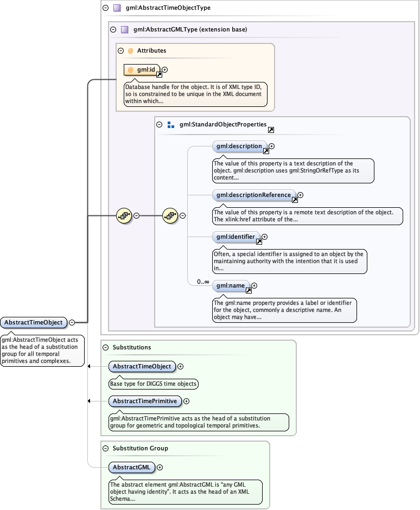Collapse the root AbstractTimeObject element
This screenshot has height=510, width=420.
point(72,323)
